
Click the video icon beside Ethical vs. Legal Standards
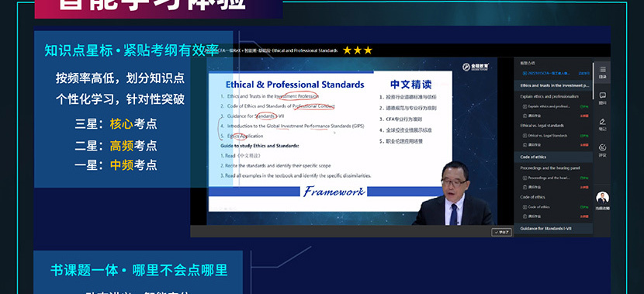pyautogui.click(x=525, y=136)
